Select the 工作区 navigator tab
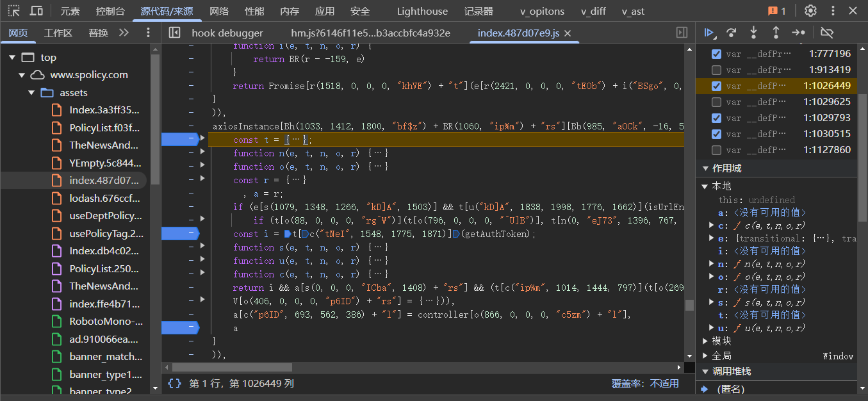The height and width of the screenshot is (401, 868). coord(58,33)
